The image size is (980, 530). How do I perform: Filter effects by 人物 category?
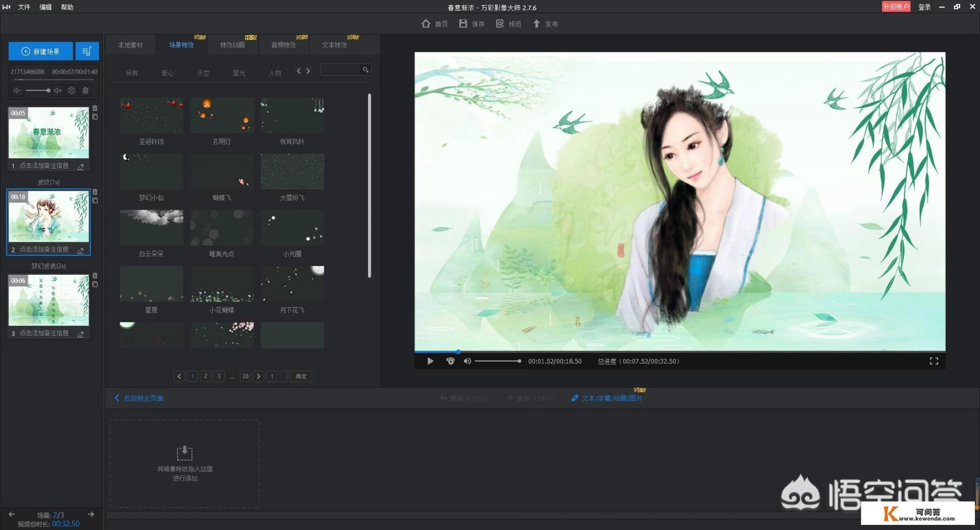274,73
